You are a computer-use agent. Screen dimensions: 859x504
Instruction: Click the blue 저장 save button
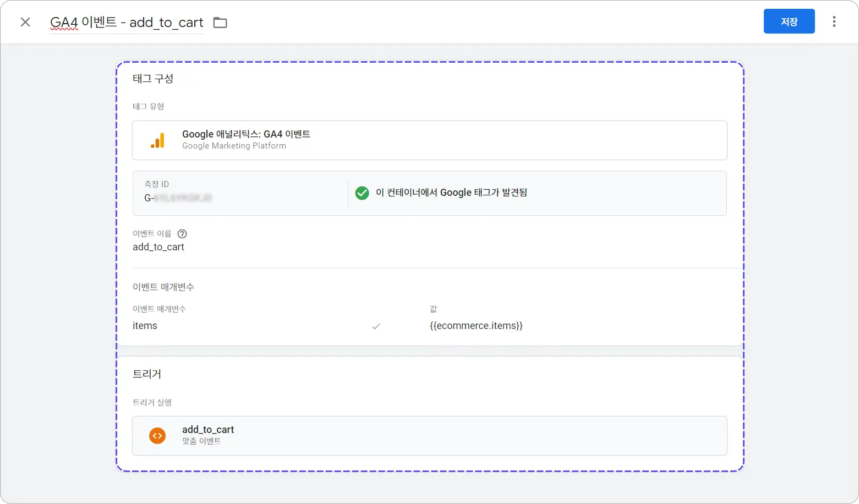(x=789, y=21)
